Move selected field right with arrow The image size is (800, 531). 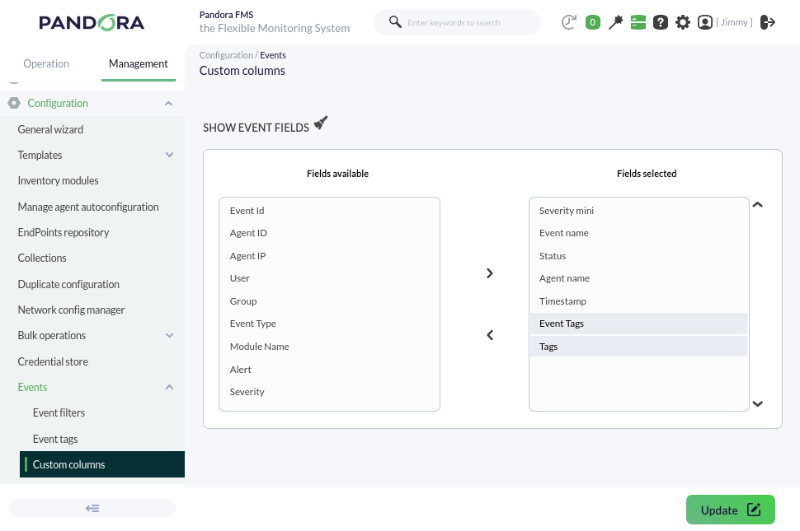(489, 273)
